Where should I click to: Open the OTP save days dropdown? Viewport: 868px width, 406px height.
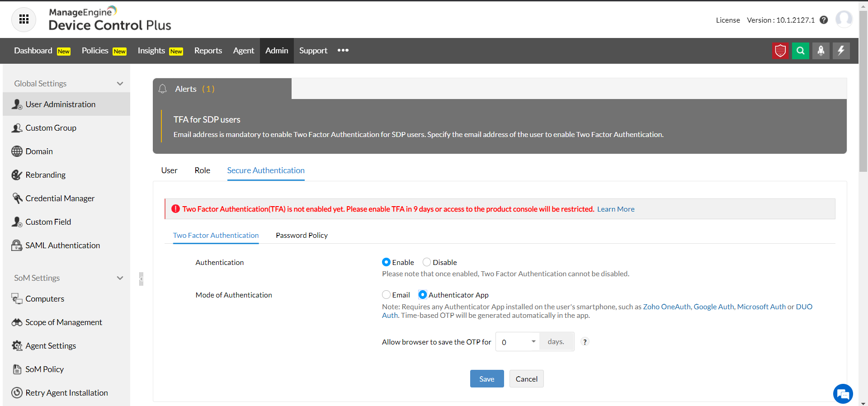(x=518, y=342)
